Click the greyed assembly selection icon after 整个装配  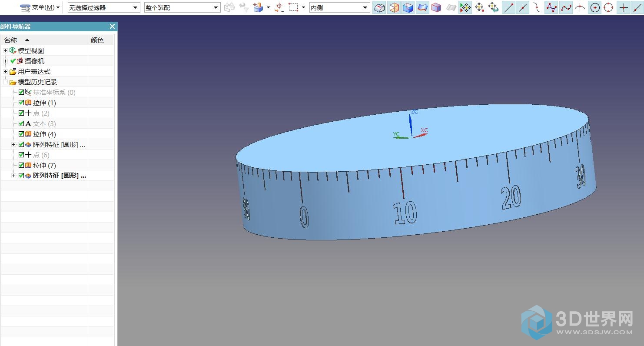pos(229,7)
